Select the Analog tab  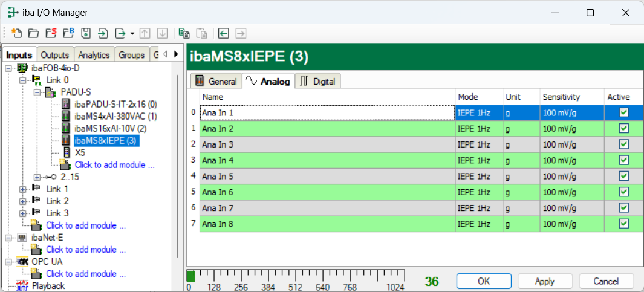tap(268, 82)
